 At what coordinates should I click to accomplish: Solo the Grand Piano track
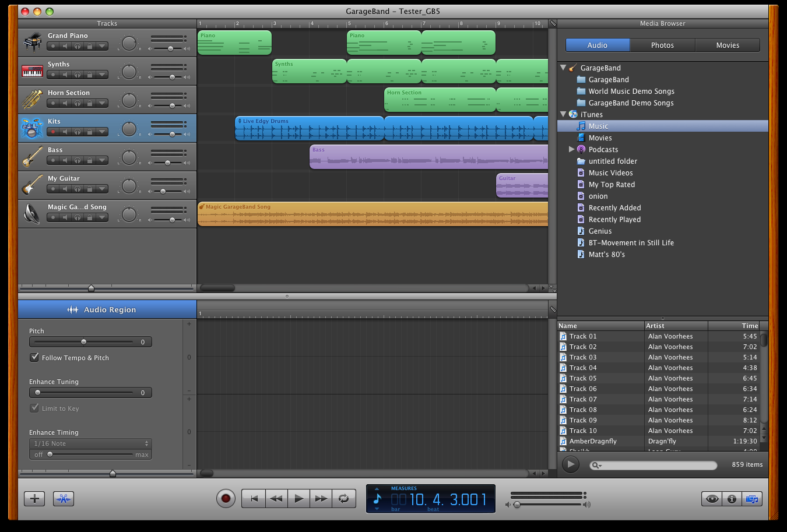(x=78, y=46)
